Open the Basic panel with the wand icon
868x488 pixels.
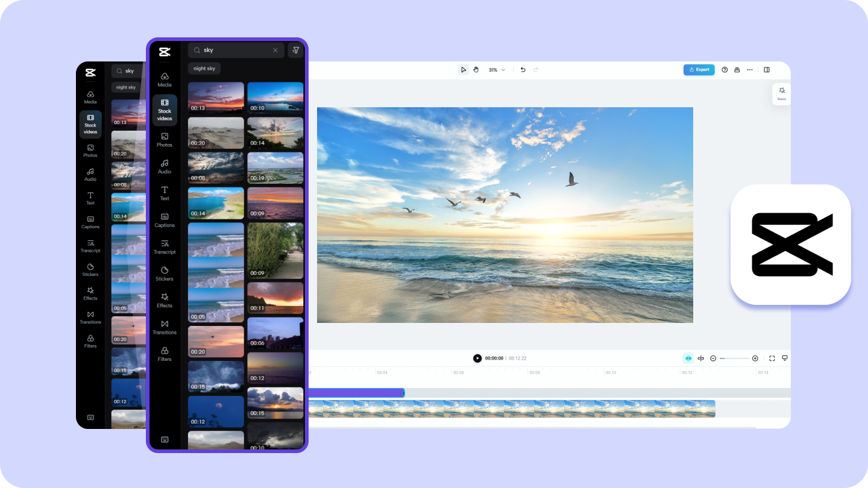coord(782,93)
